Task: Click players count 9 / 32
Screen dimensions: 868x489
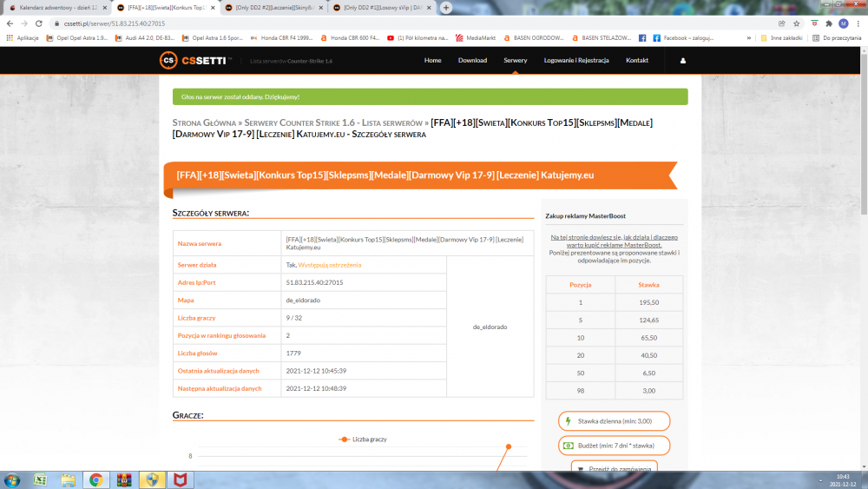Action: coord(294,318)
